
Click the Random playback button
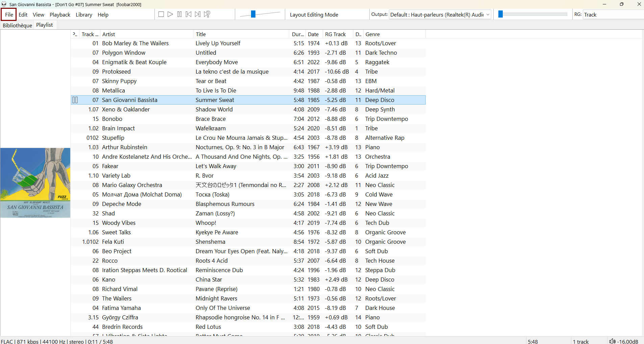coord(207,14)
